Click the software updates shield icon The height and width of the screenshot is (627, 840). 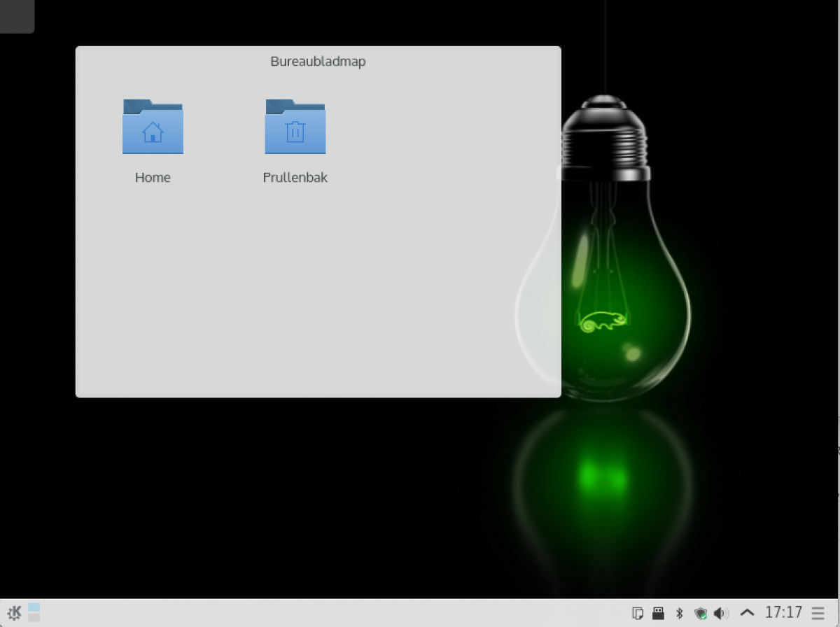[699, 614]
